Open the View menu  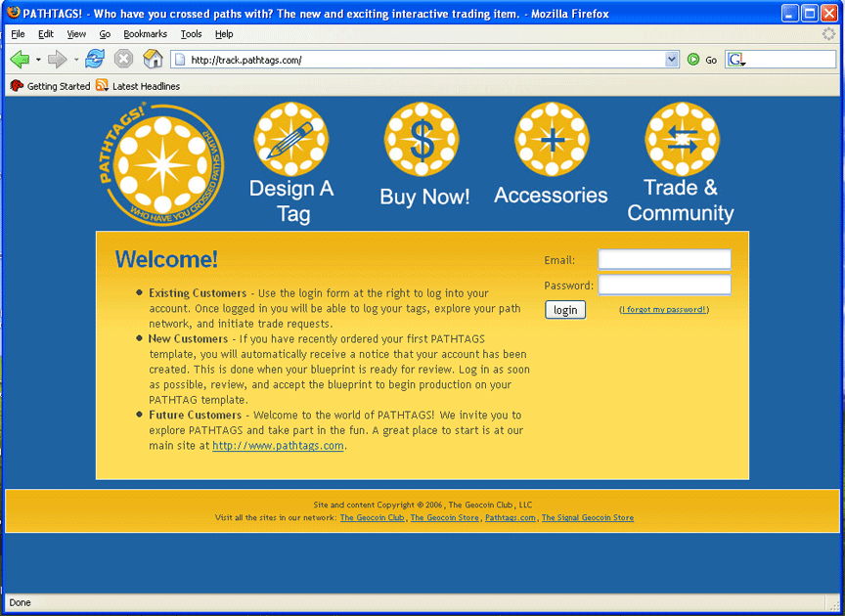coord(76,34)
